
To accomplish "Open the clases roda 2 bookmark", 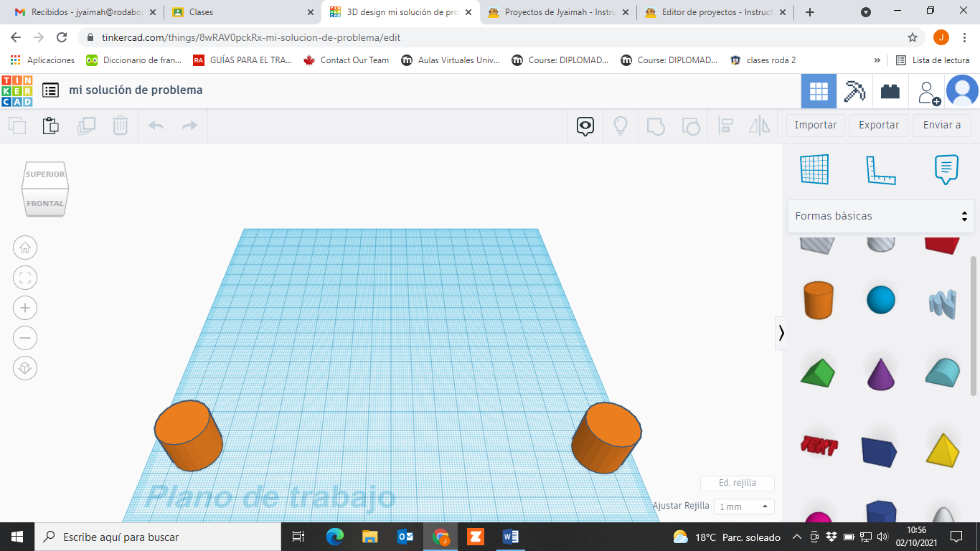I will [x=763, y=60].
